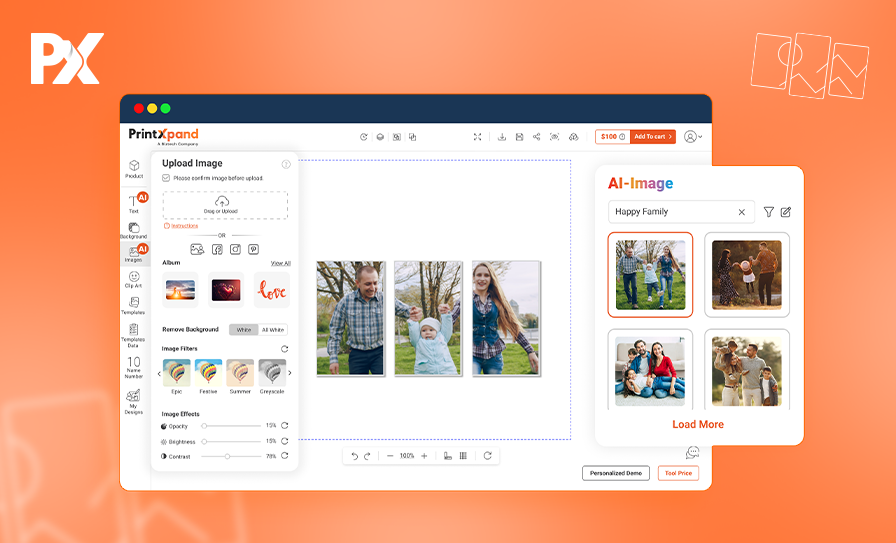The width and height of the screenshot is (896, 543).
Task: Click the Drag or Upload area
Action: click(x=225, y=205)
